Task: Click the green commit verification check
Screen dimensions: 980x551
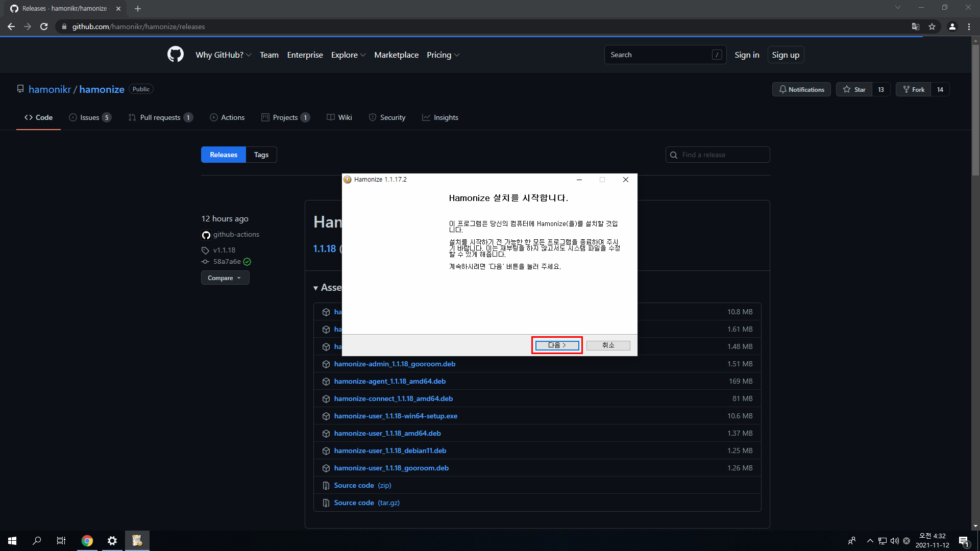Action: (x=247, y=262)
